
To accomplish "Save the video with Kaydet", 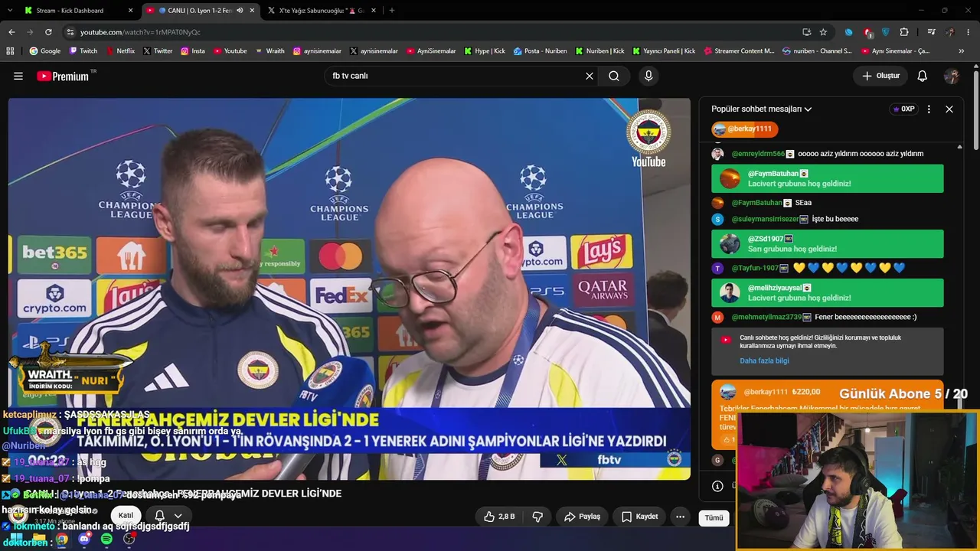I will tap(639, 517).
